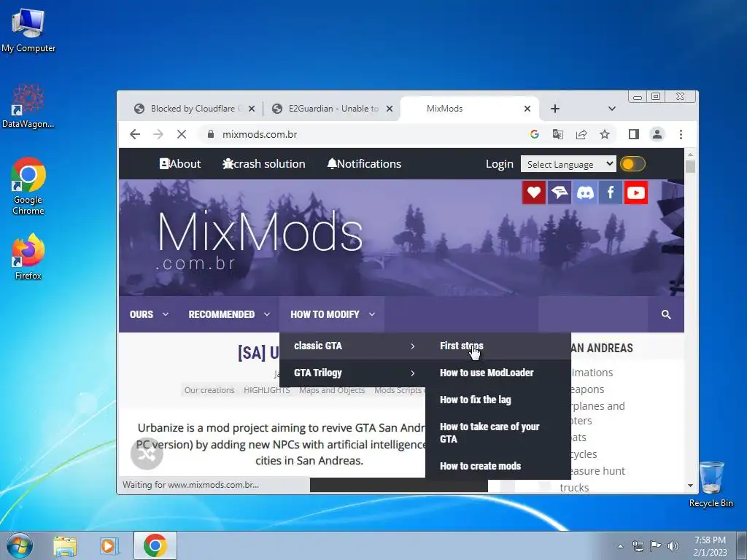The width and height of the screenshot is (747, 560).
Task: Open Windows Start button
Action: coord(20,545)
